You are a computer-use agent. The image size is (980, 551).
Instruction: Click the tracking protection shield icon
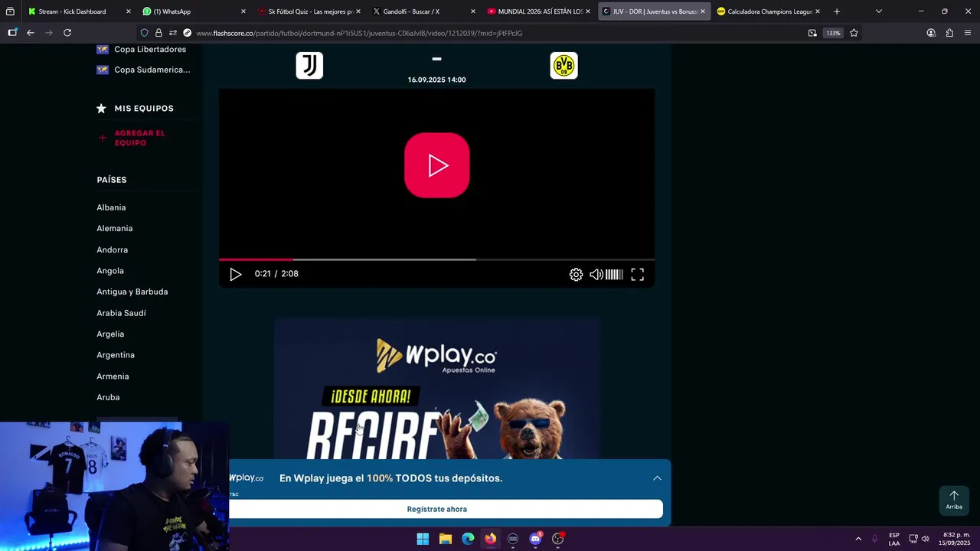pyautogui.click(x=145, y=33)
